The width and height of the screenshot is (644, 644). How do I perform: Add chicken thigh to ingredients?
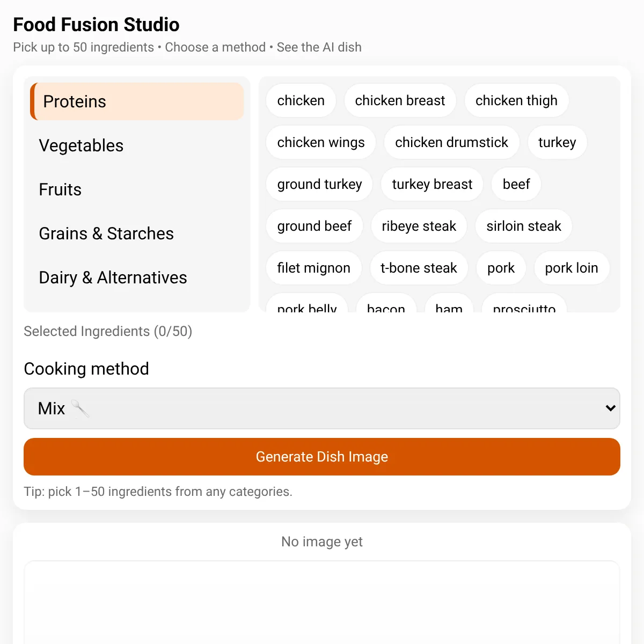tap(516, 100)
